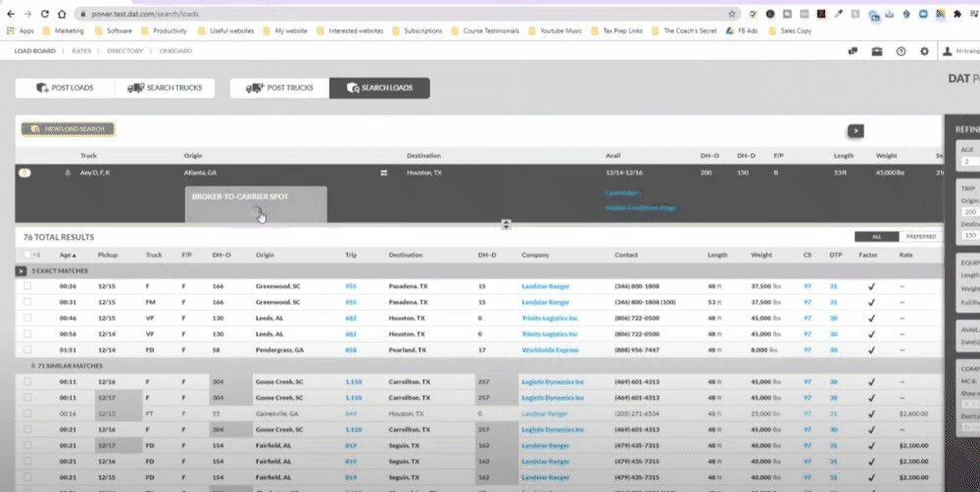Check the Pendergrass, GA load row
Screen dimensions: 980x492
[26, 350]
